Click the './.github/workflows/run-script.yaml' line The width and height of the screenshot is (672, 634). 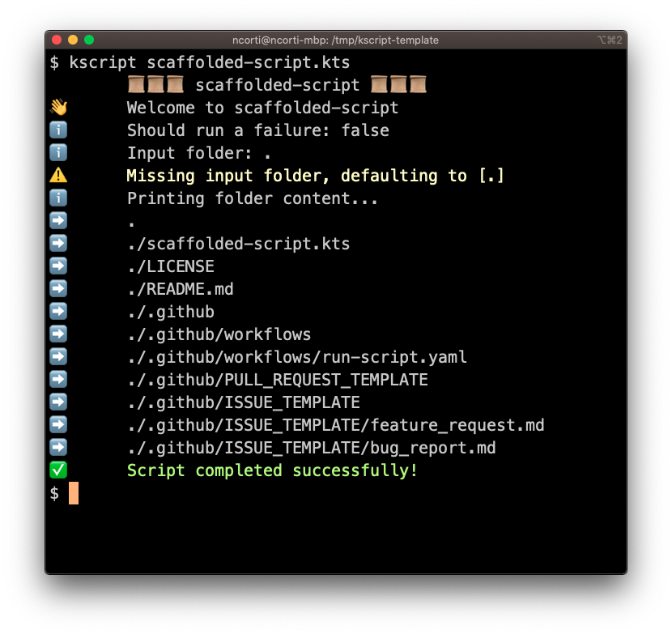point(297,357)
